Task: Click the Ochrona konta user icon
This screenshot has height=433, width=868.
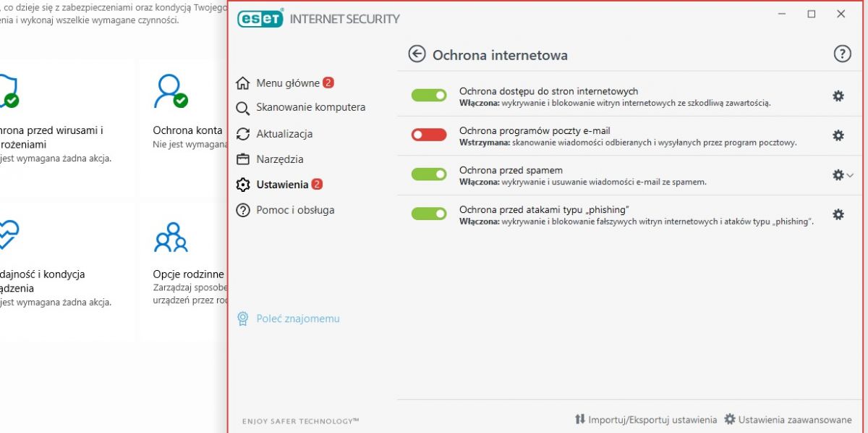Action: pos(171,91)
